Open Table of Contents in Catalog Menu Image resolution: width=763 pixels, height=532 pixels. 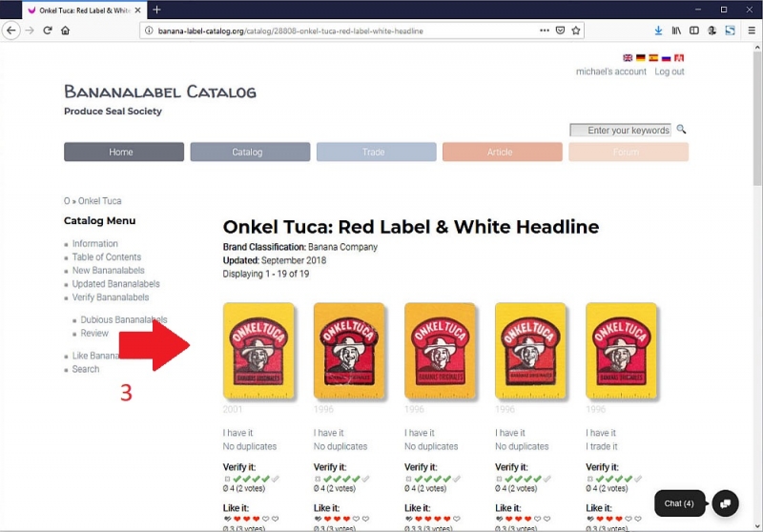tap(107, 256)
